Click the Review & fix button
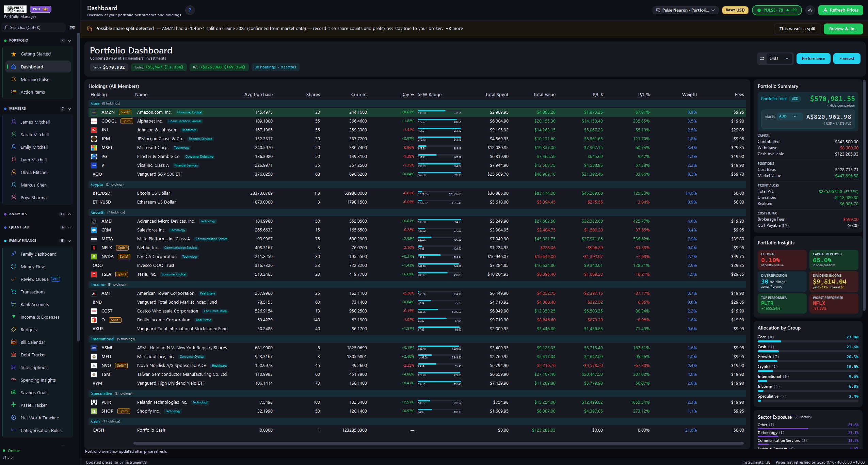Screen dimensions: 868x465 tap(843, 29)
